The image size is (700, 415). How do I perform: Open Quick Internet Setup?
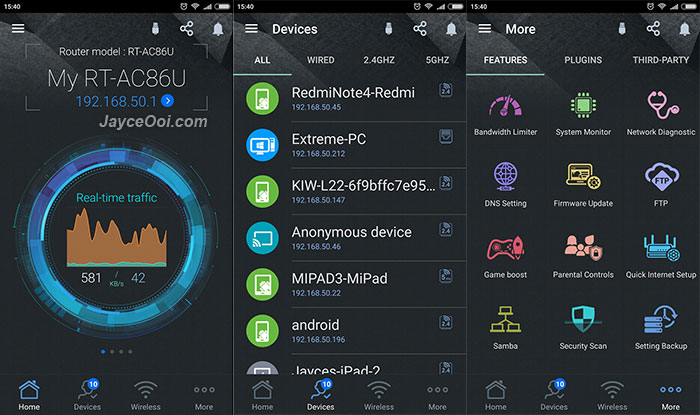coord(661,257)
